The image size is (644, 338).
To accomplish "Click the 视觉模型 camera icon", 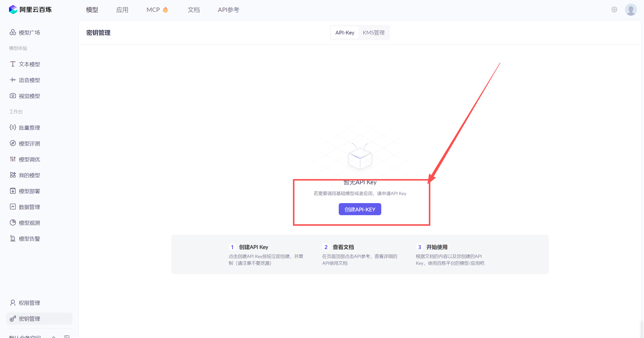I will [13, 96].
